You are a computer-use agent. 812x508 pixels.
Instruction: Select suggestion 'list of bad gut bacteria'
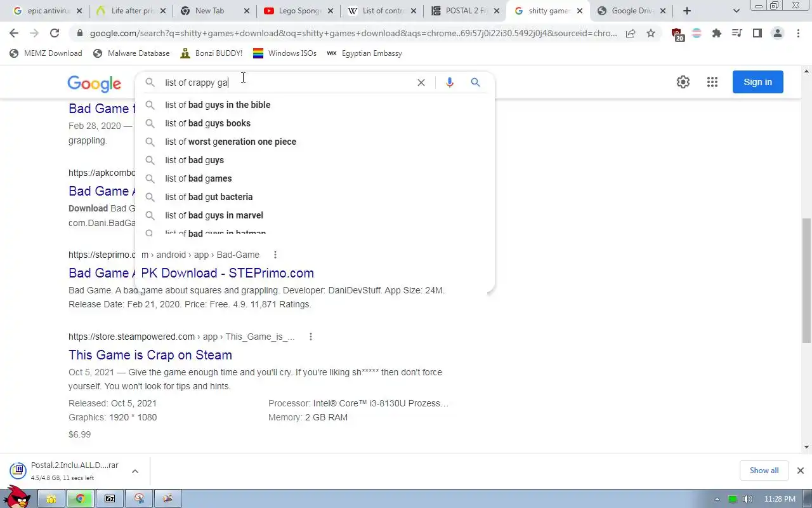pos(315,197)
